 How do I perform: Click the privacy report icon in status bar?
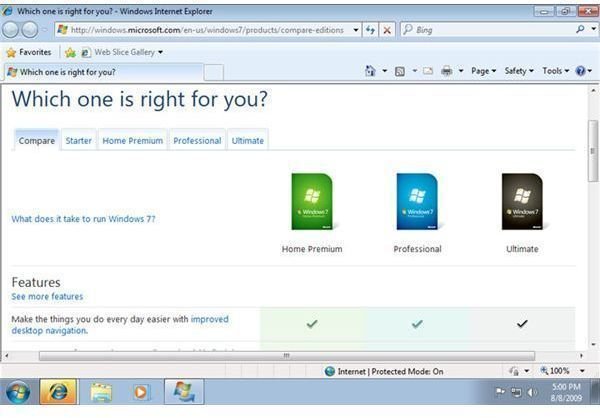514,371
